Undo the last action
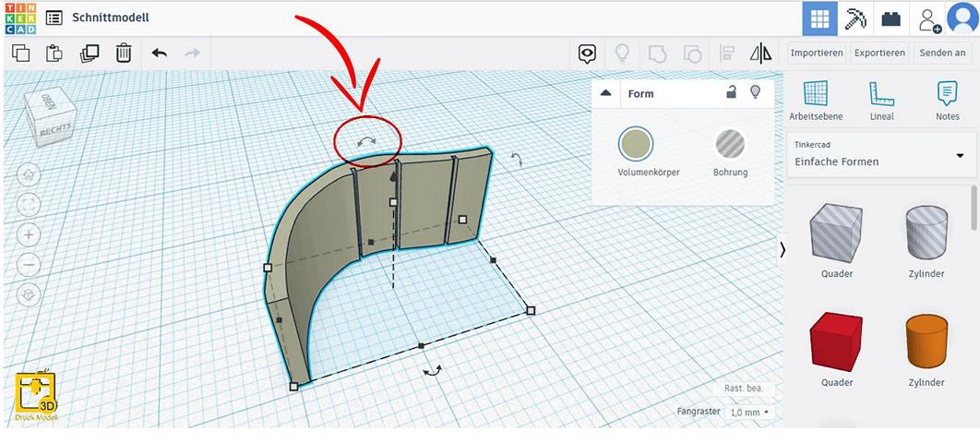Screen dimensions: 980x443 [159, 54]
